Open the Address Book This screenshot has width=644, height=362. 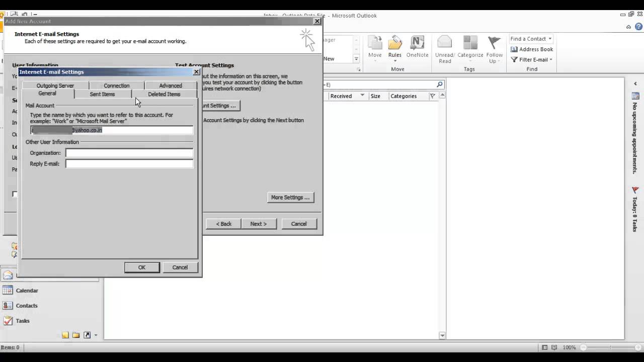click(532, 49)
